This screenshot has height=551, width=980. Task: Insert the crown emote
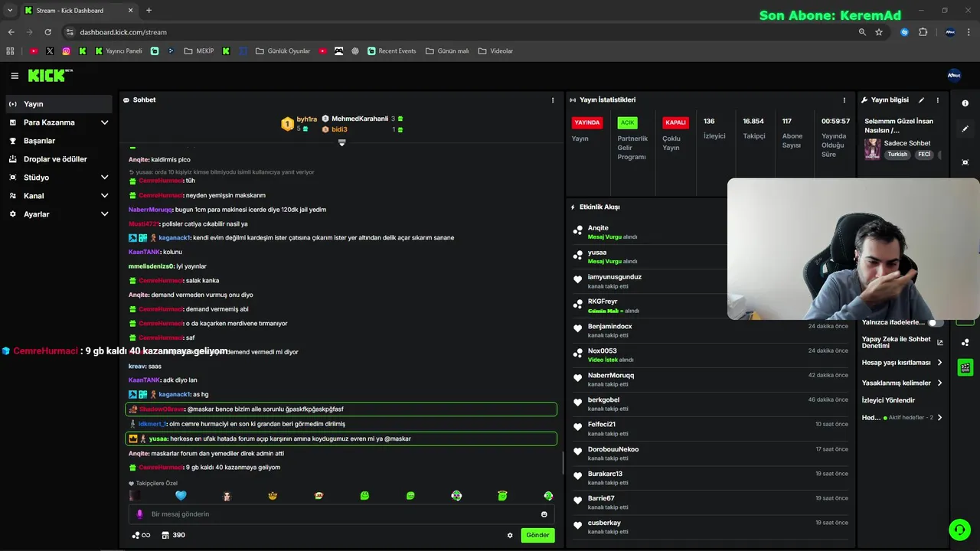click(273, 496)
